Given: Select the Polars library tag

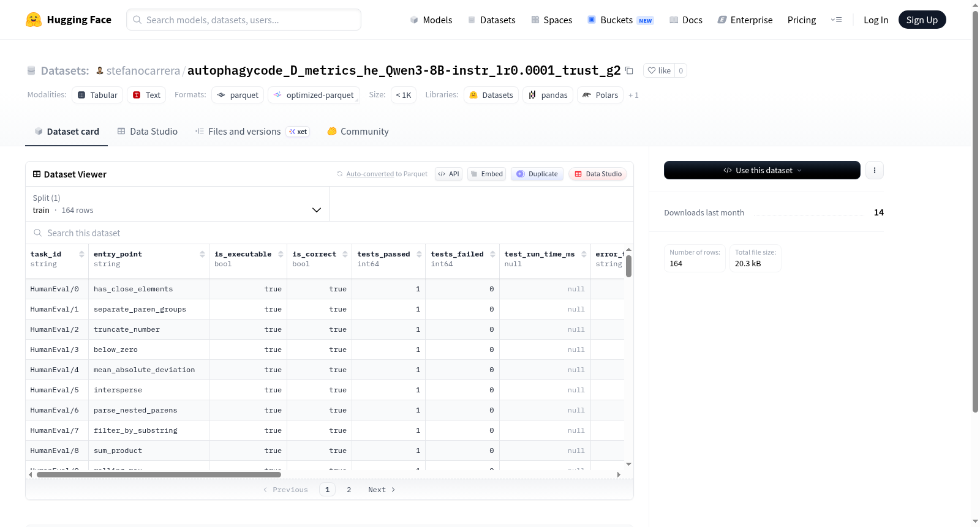Looking at the screenshot, I should 600,95.
